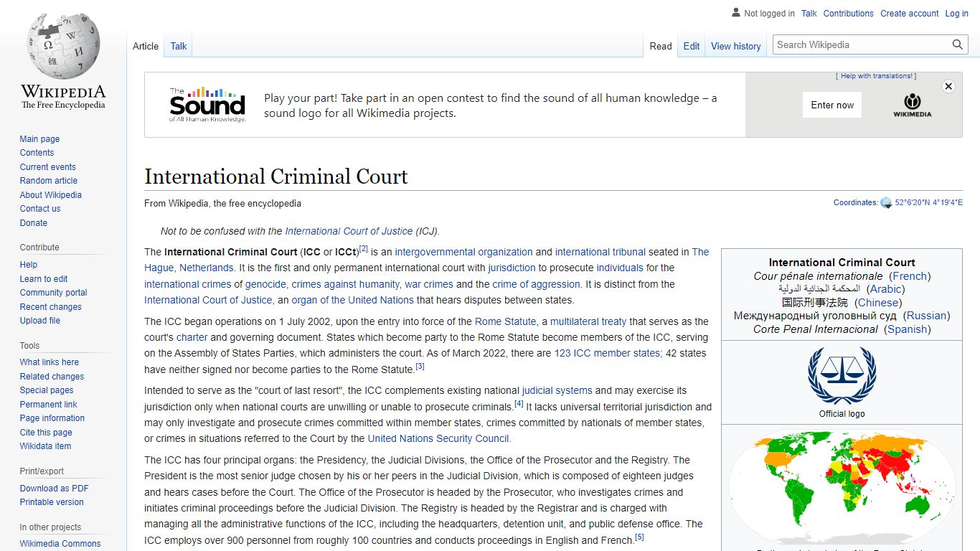Open About Wikipedia
This screenshot has width=980, height=551.
click(50, 195)
